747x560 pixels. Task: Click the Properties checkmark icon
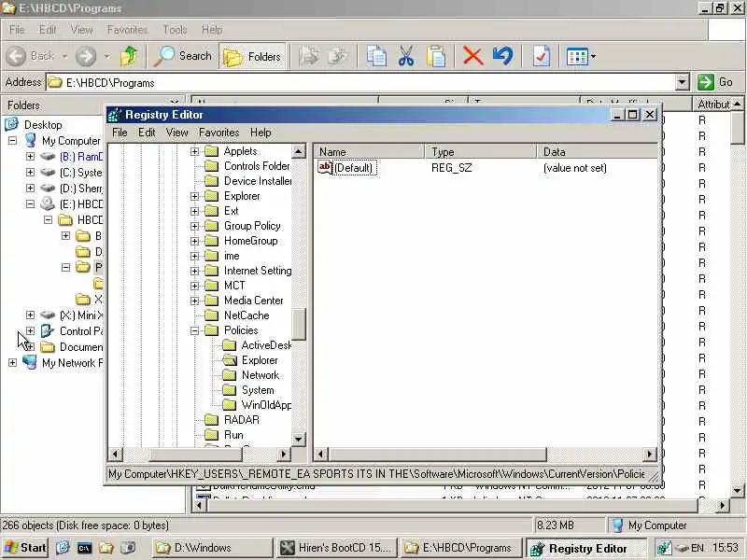pos(542,56)
